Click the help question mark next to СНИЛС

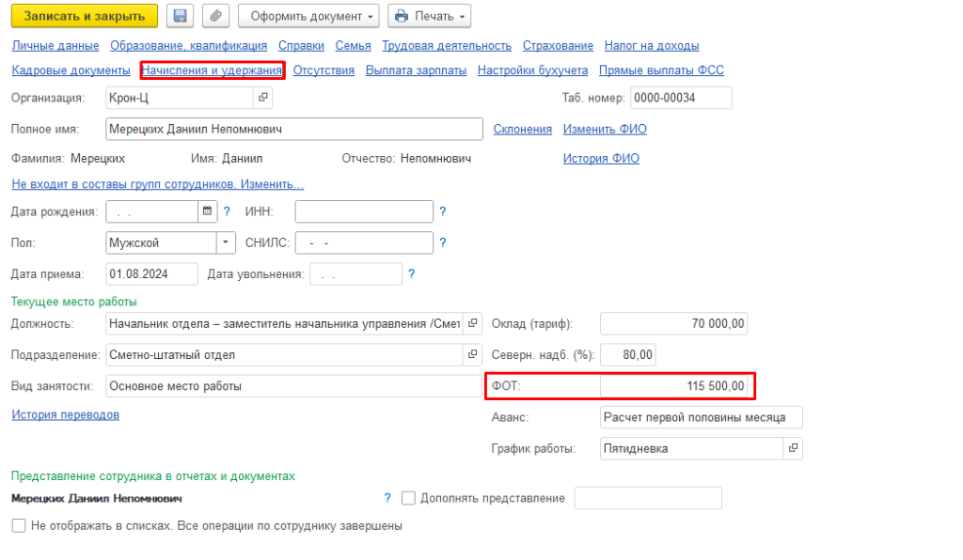pyautogui.click(x=443, y=242)
